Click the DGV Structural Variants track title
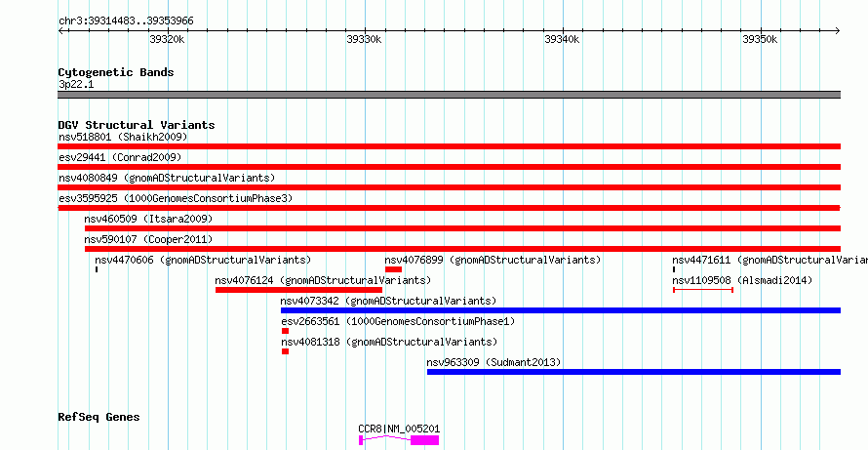The image size is (868, 450). 137,125
